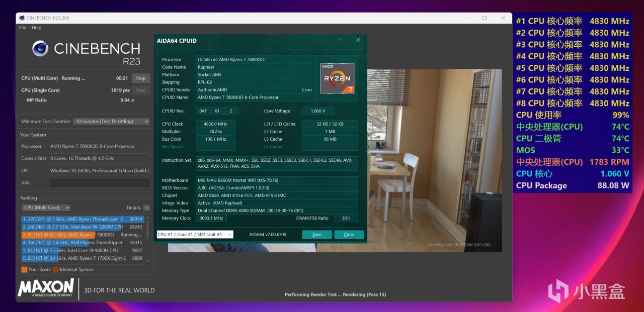Click the Maxon logo at bottom left

coord(46,288)
